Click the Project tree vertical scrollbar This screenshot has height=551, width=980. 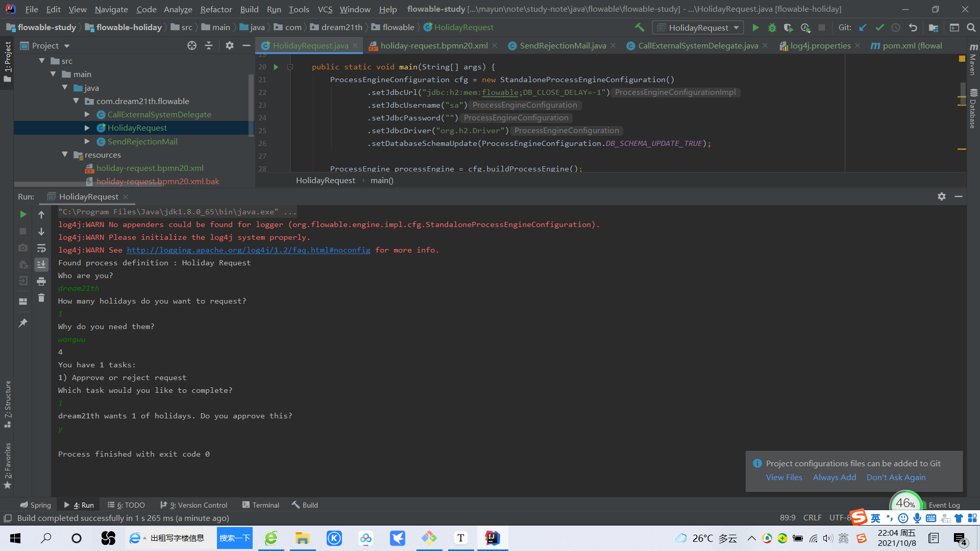pyautogui.click(x=251, y=105)
